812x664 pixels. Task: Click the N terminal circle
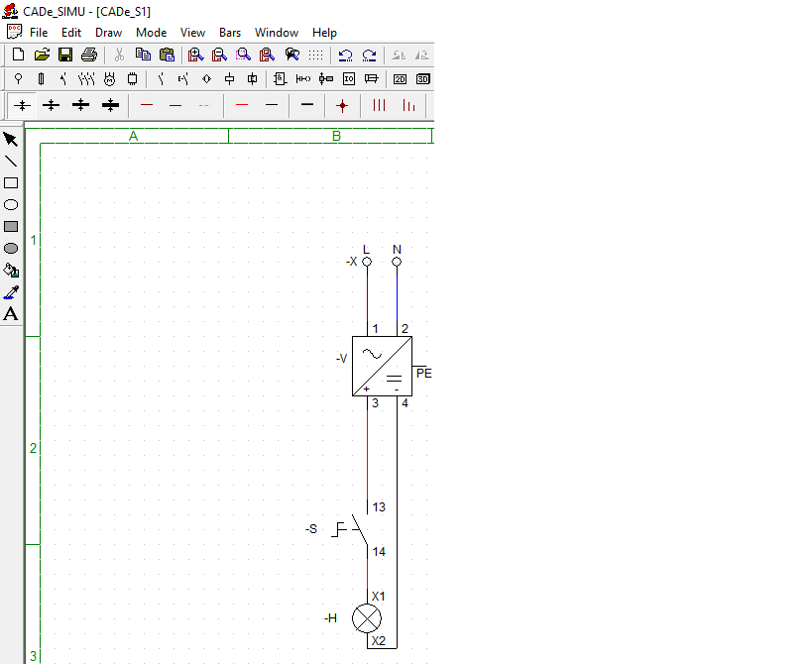tap(397, 262)
